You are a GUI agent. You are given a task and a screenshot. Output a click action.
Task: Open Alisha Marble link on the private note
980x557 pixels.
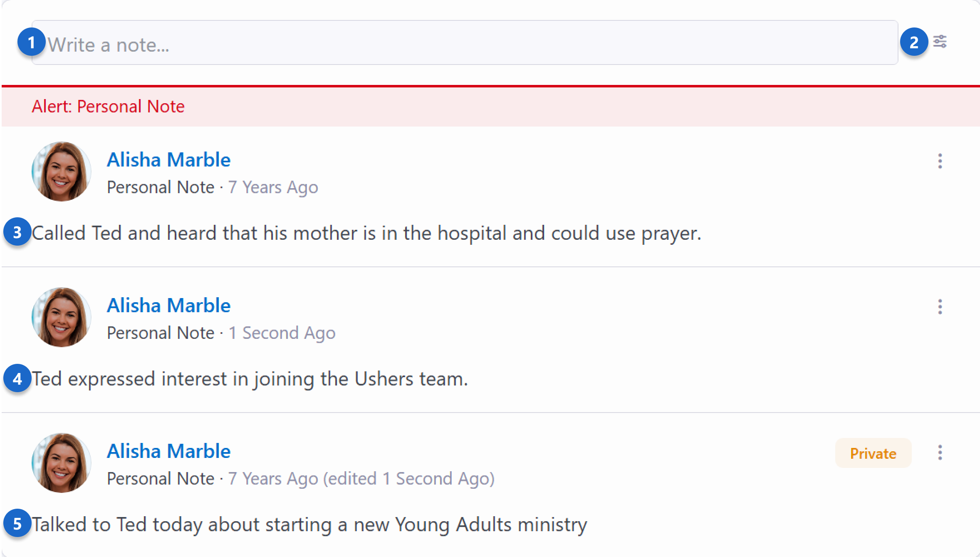coord(168,451)
